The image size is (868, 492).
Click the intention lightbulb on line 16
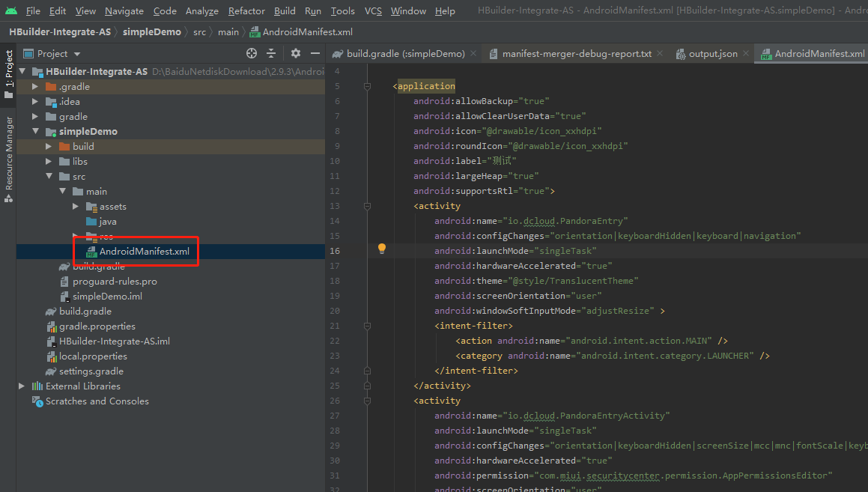(x=382, y=249)
